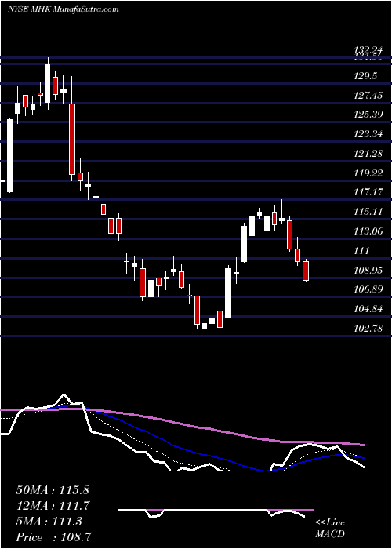Click the last red candlestick near 108.95
This screenshot has height=549, width=392.
[x=306, y=271]
